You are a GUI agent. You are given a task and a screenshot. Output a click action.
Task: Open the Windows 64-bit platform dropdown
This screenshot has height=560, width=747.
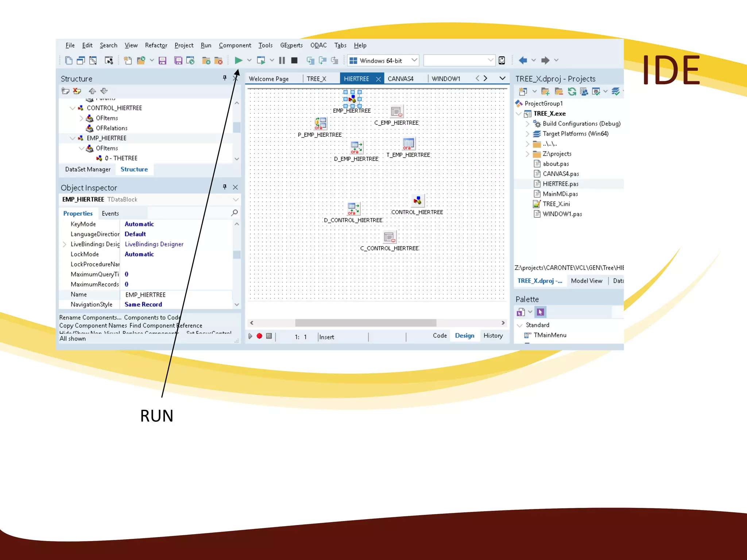tap(414, 61)
